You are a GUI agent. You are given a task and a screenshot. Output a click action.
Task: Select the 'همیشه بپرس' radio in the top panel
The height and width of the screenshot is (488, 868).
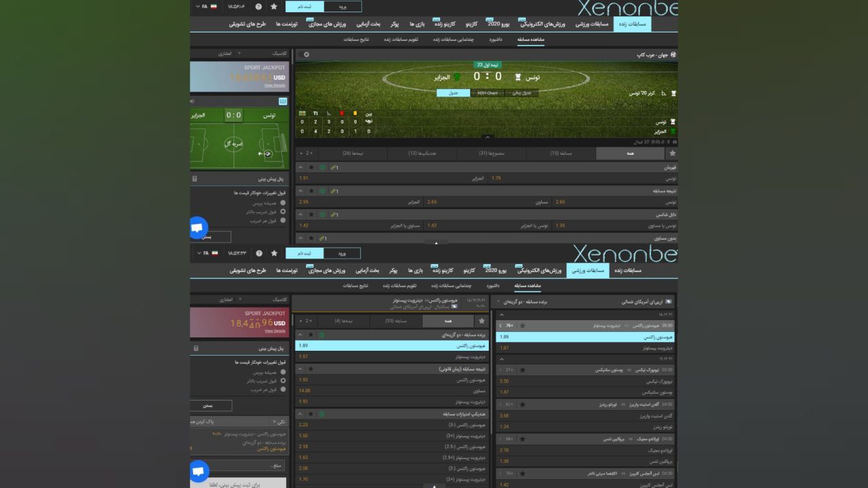(283, 203)
